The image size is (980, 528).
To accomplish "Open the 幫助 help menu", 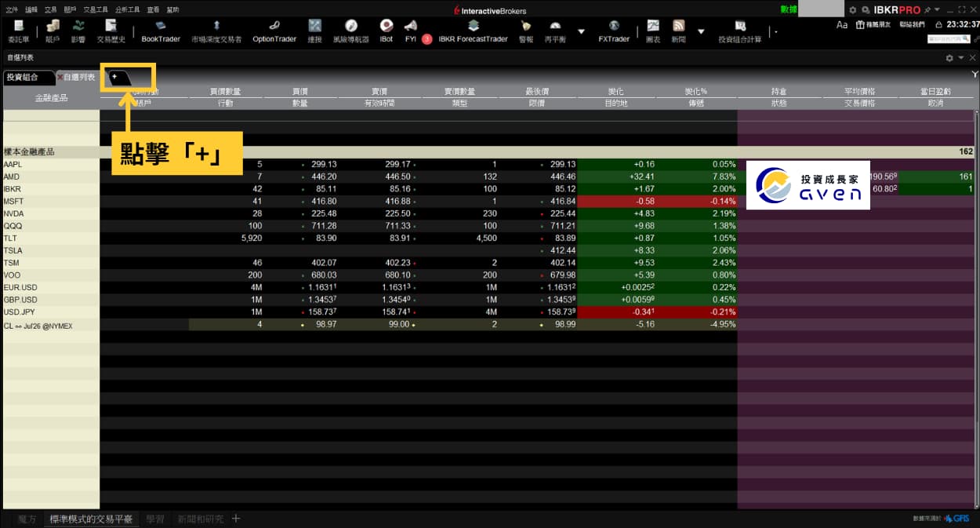I will (x=172, y=10).
